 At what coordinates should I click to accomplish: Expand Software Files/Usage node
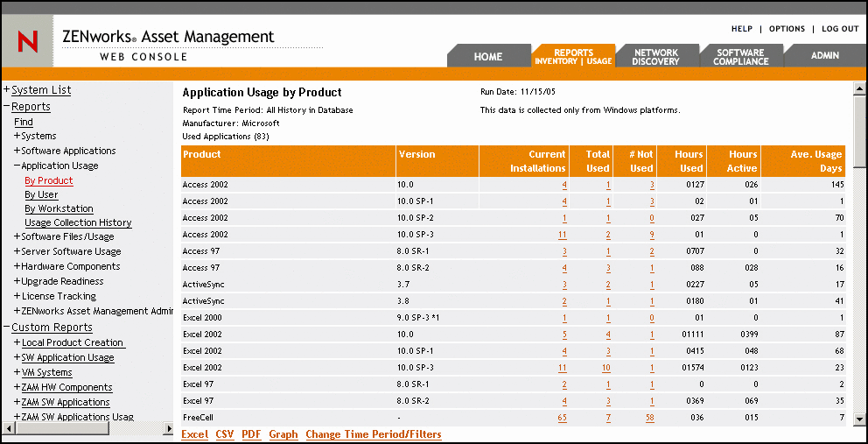[17, 236]
